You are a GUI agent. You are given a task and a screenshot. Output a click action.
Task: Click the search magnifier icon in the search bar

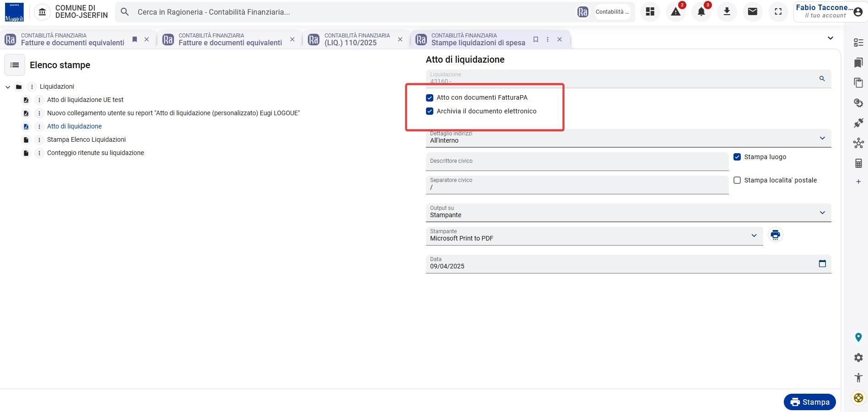click(124, 12)
